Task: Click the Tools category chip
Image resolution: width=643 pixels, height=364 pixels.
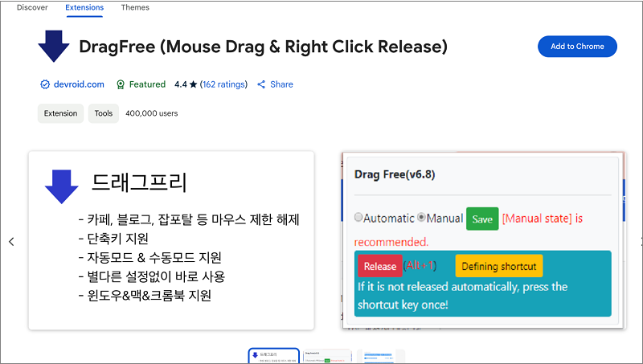Action: [104, 113]
